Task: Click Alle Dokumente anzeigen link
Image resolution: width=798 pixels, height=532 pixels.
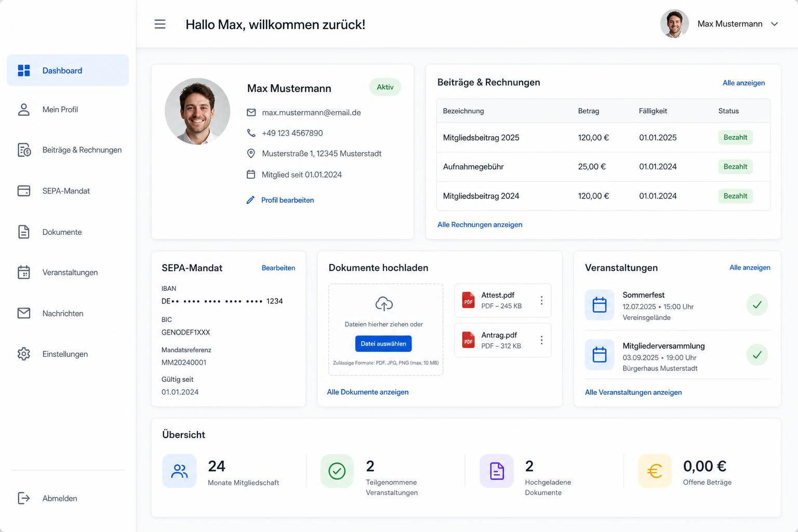Action: (x=368, y=392)
